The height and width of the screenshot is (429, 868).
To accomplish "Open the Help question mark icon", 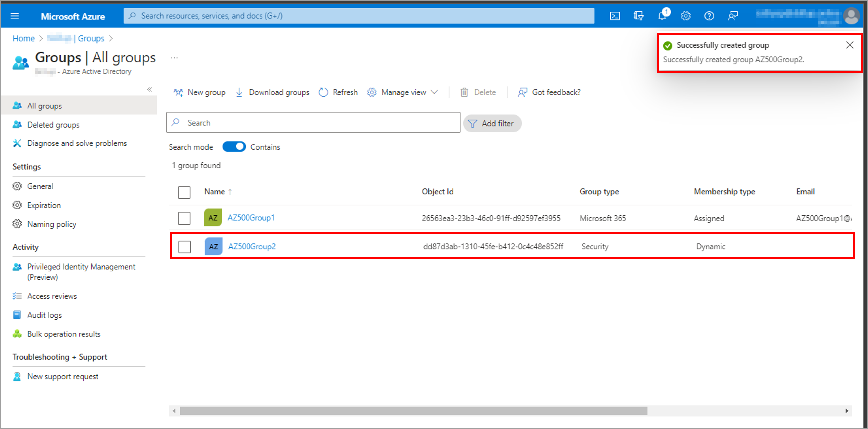I will pos(709,16).
